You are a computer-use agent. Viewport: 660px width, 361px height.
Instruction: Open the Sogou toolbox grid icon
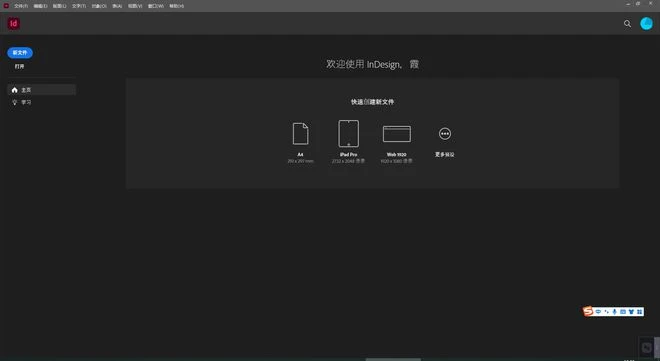[x=639, y=312]
